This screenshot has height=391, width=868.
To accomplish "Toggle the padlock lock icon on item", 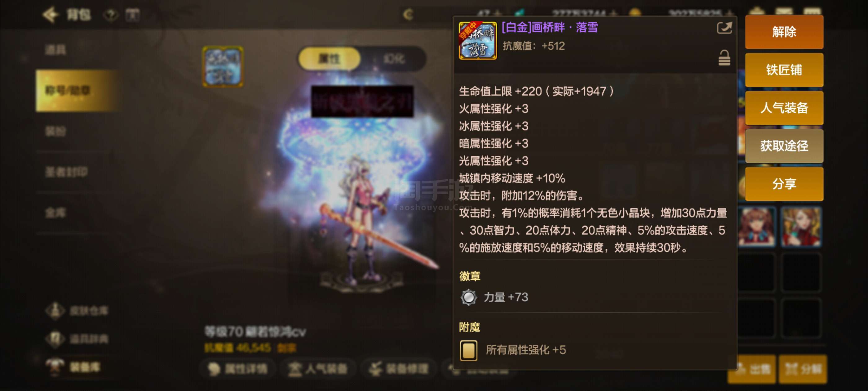I will (724, 58).
